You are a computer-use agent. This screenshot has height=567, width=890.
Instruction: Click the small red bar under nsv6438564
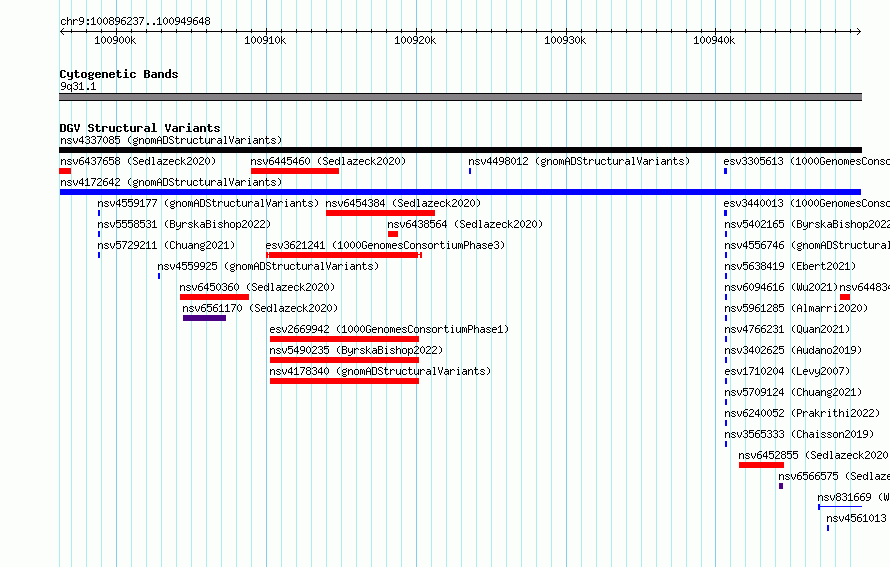(393, 234)
